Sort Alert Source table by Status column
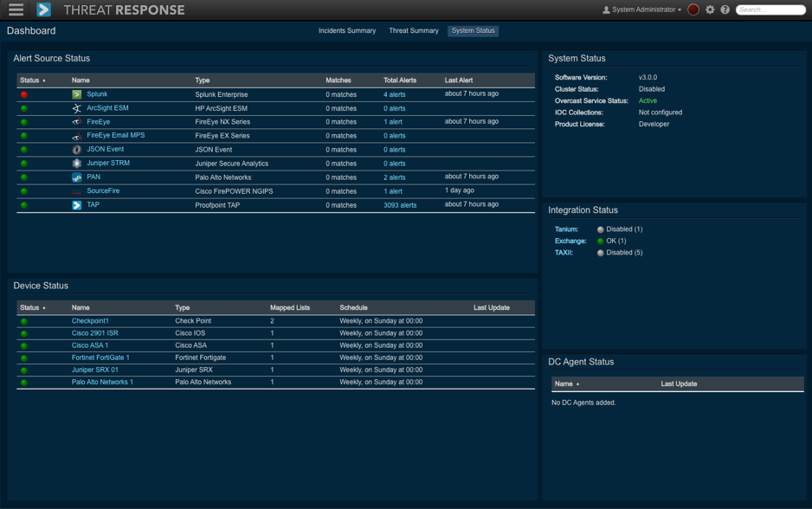This screenshot has height=509, width=812. (32, 81)
